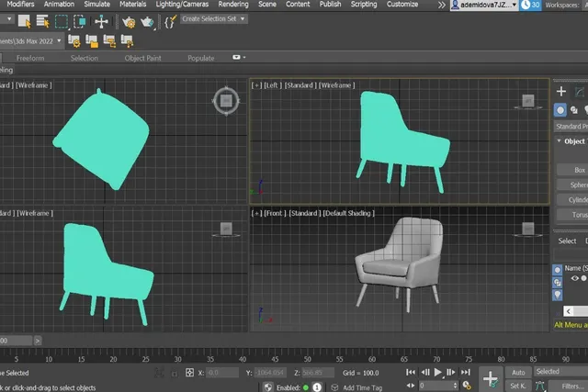Open the [Left] view label menu
Screen dimensions: 588x392
273,85
